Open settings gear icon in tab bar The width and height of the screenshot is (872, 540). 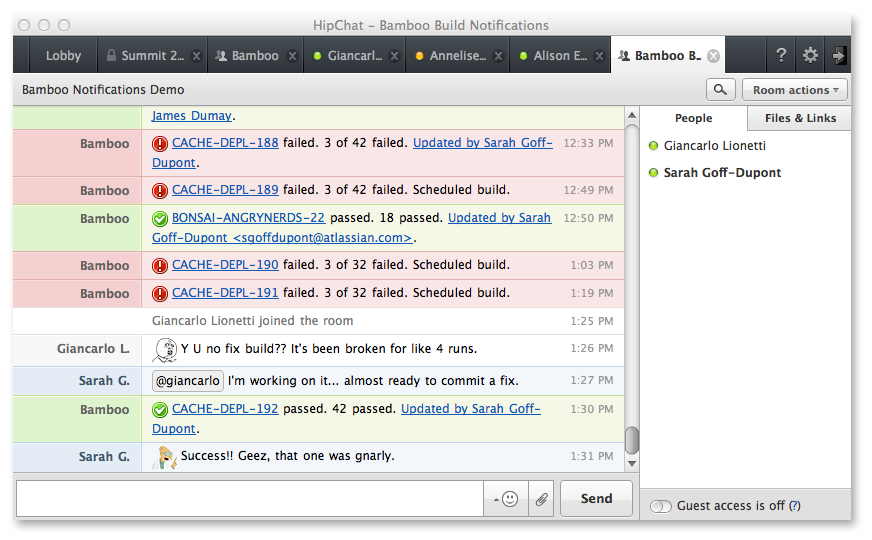[810, 55]
